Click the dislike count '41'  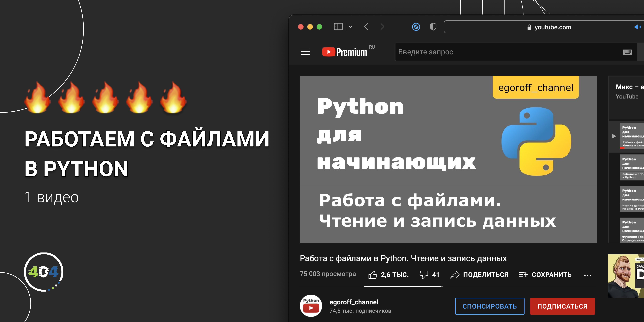point(436,275)
